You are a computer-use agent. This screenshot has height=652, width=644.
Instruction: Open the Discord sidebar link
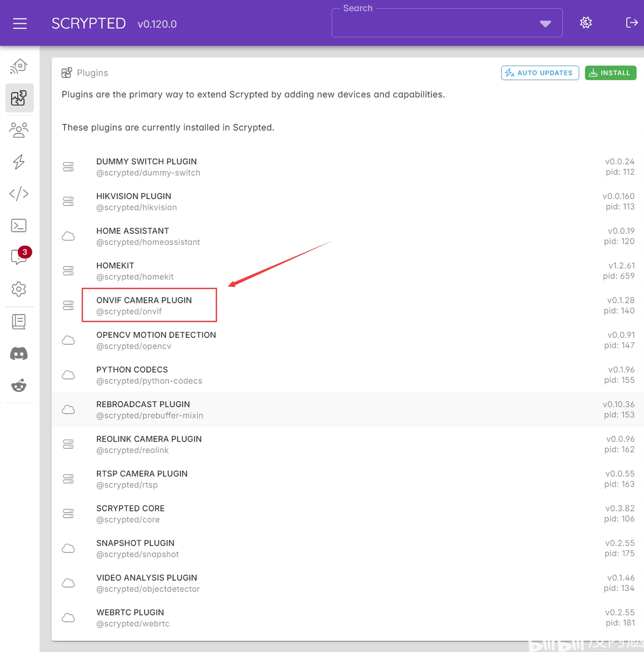point(19,354)
